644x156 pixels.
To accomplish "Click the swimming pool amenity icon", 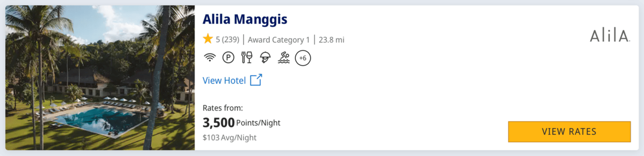I will 284,58.
